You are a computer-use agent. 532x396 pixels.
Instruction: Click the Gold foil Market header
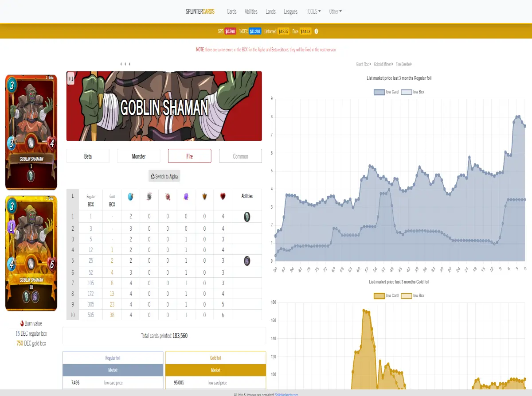(215, 370)
